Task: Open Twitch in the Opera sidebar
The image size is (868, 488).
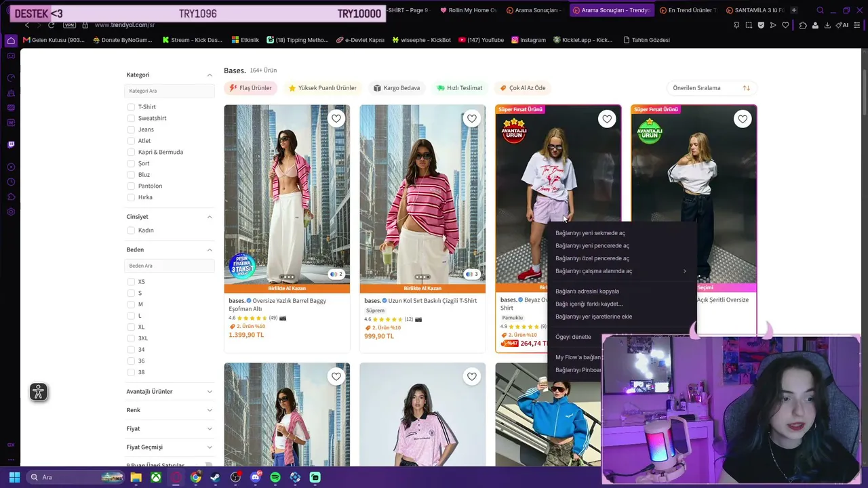Action: point(11,144)
